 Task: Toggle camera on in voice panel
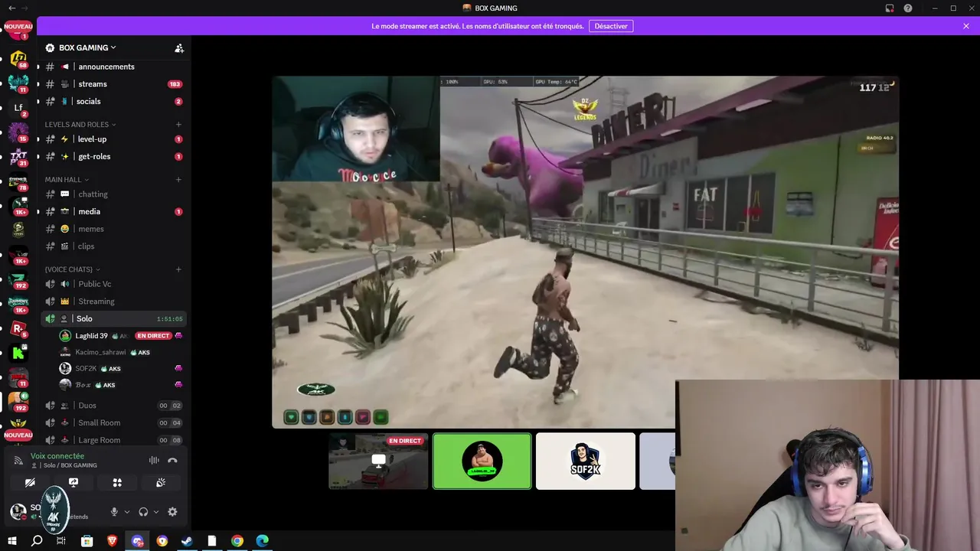coord(30,483)
